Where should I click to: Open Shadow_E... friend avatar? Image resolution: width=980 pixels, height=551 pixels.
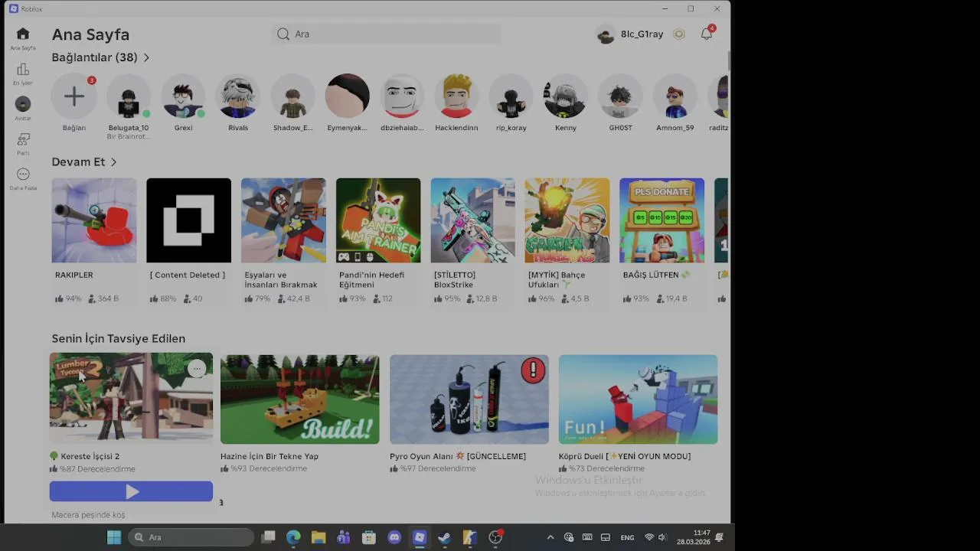(292, 96)
